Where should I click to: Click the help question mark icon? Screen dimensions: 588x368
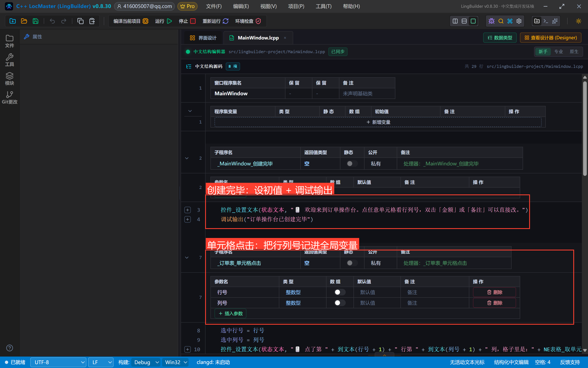point(9,348)
